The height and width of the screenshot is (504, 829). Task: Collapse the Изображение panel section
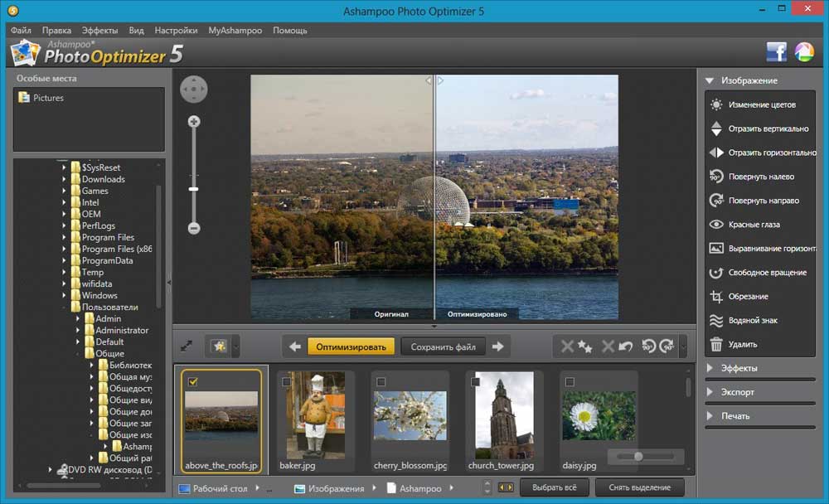[x=710, y=80]
